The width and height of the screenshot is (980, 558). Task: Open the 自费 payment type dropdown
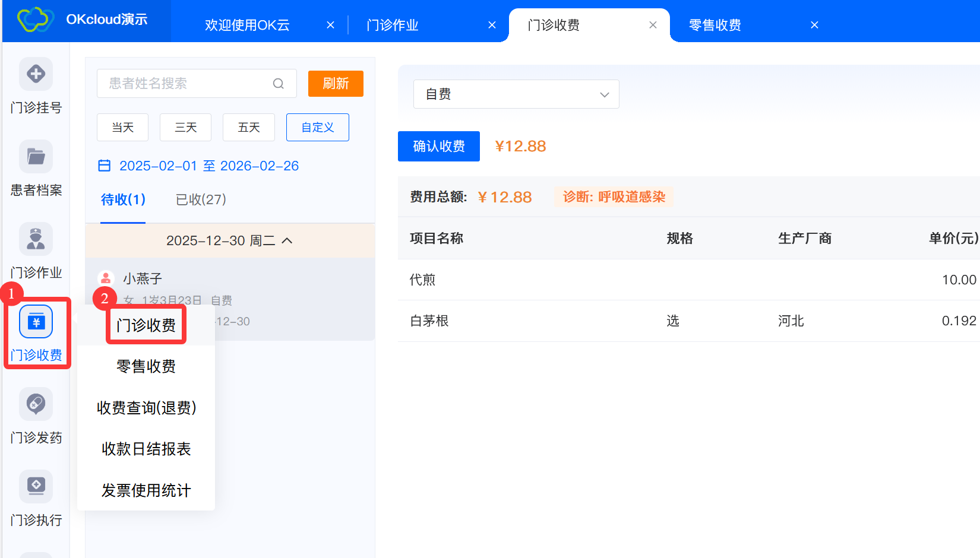click(x=516, y=94)
